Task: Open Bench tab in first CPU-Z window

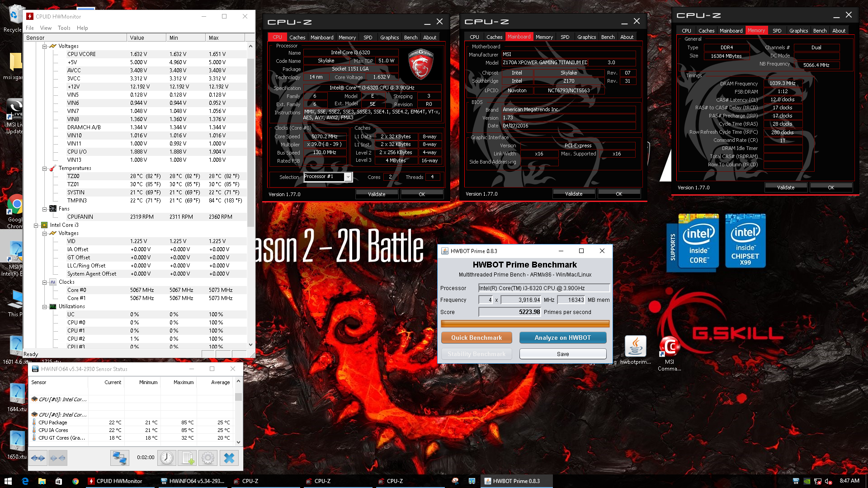Action: pos(410,38)
